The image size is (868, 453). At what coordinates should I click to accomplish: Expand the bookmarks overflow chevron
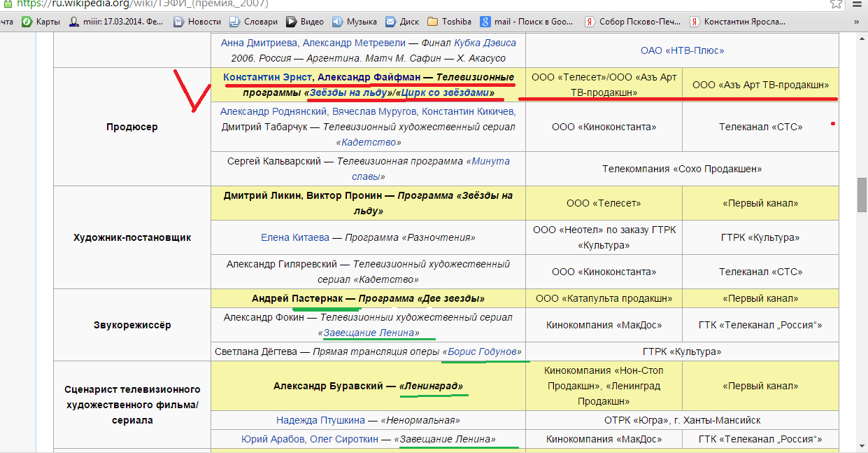tap(857, 21)
